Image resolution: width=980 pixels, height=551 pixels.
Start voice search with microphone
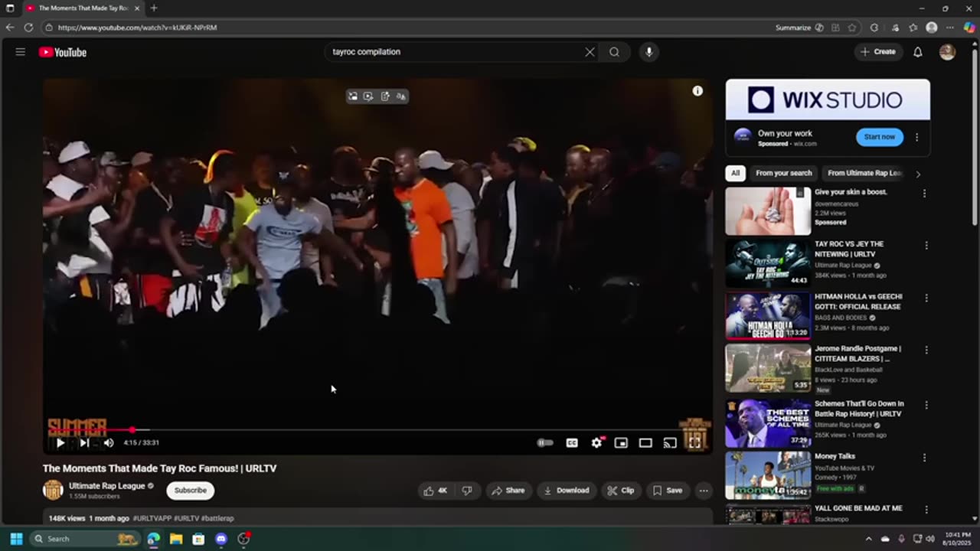[648, 52]
